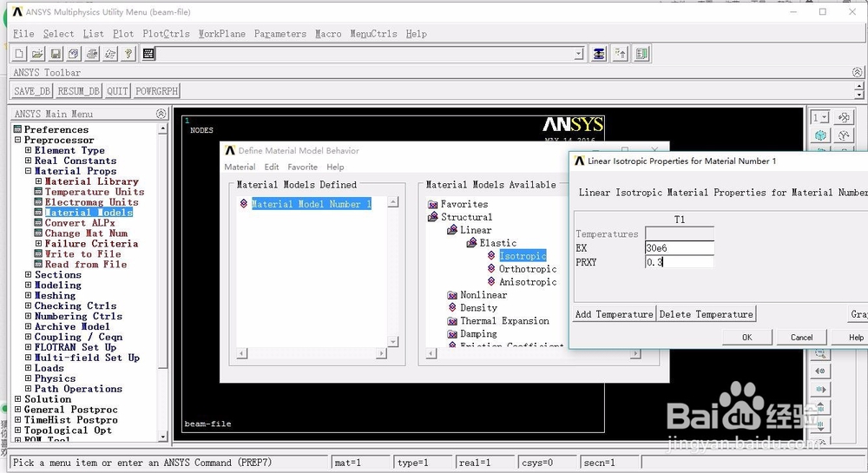Collapse the Preprocessor tree node
Viewport: 868px width, 473px height.
tap(17, 140)
